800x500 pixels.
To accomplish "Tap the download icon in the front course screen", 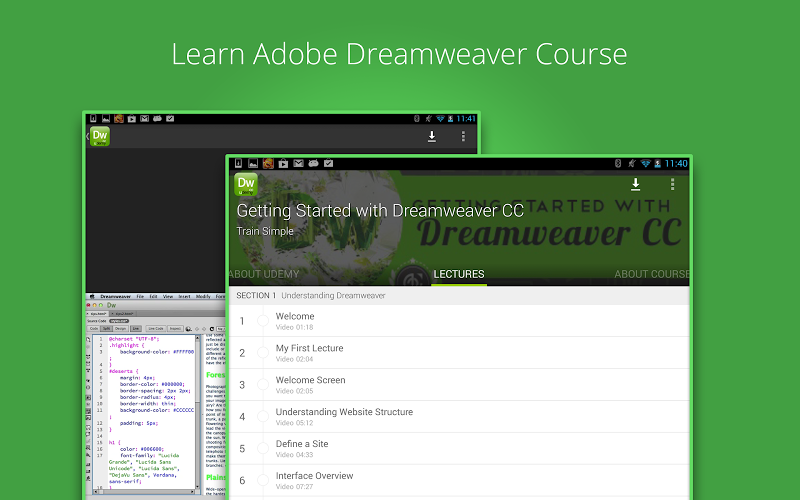I will [635, 184].
